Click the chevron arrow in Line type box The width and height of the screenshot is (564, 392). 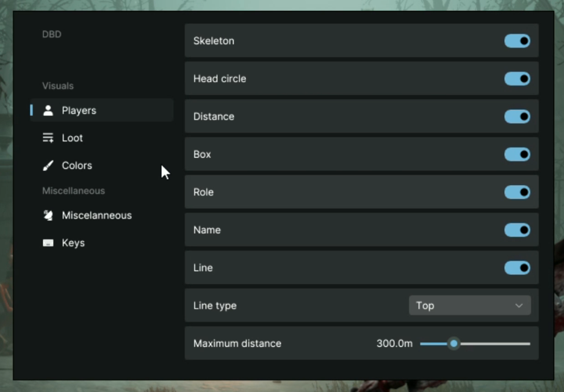(519, 306)
